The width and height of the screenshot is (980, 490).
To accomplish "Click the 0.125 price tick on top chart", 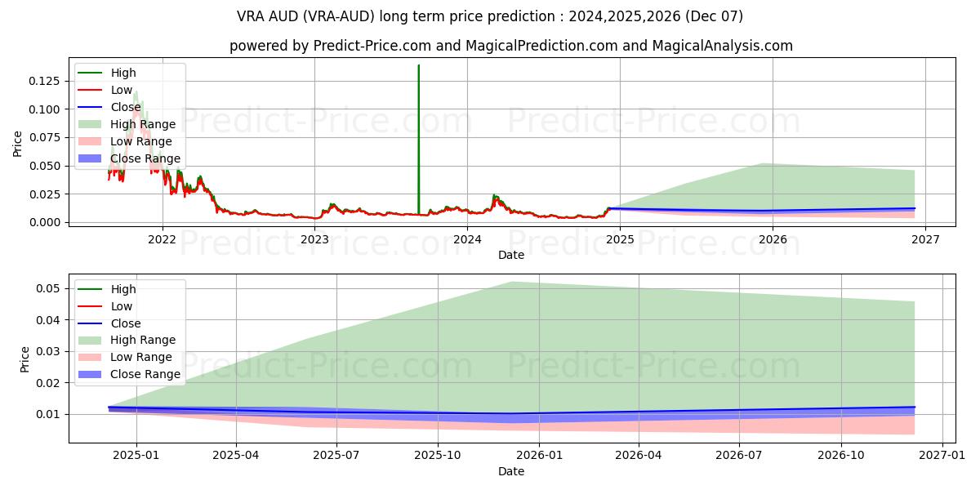I will (46, 81).
